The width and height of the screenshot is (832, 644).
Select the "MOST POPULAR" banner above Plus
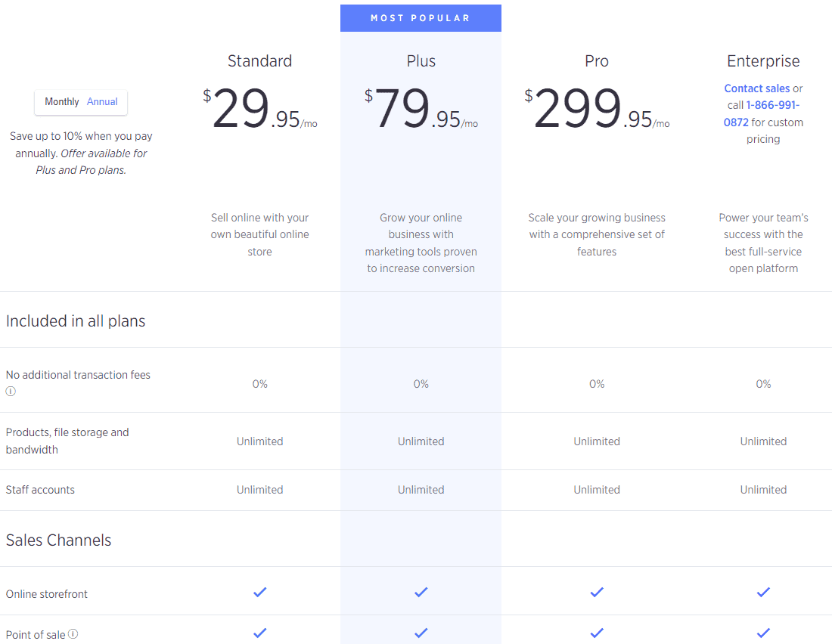(421, 17)
